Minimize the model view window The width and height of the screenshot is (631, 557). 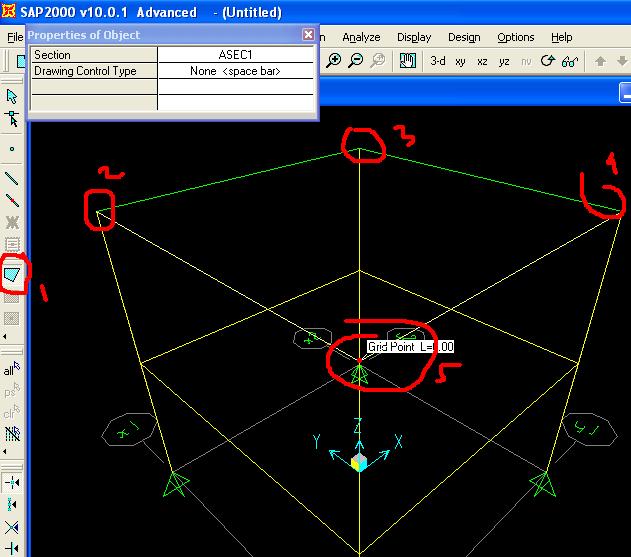tap(625, 93)
